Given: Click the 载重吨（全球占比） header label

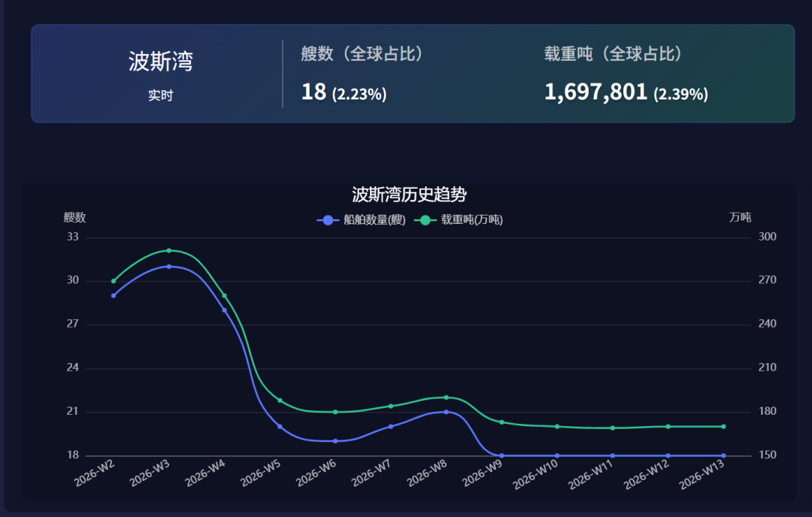Looking at the screenshot, I should click(x=613, y=54).
